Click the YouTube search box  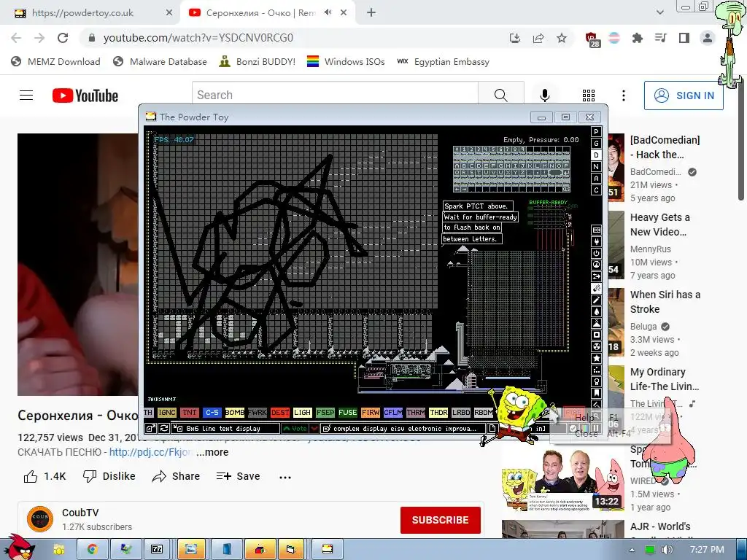tap(335, 96)
